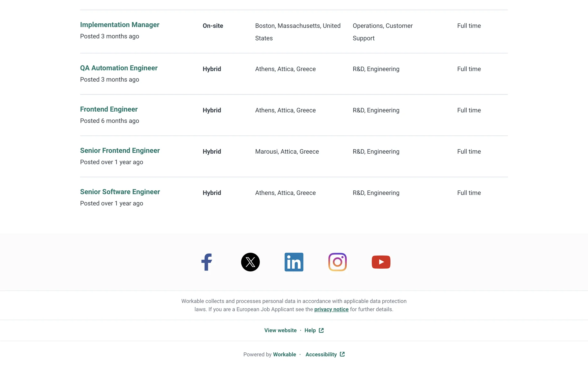Open the QA Automation Engineer listing
The image size is (588, 368).
coord(119,68)
